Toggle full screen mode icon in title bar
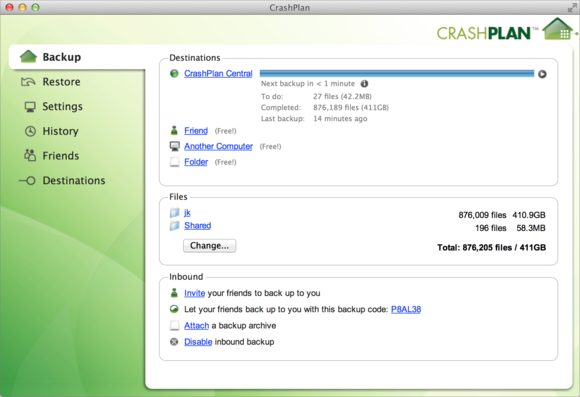The width and height of the screenshot is (580, 397). point(572,7)
